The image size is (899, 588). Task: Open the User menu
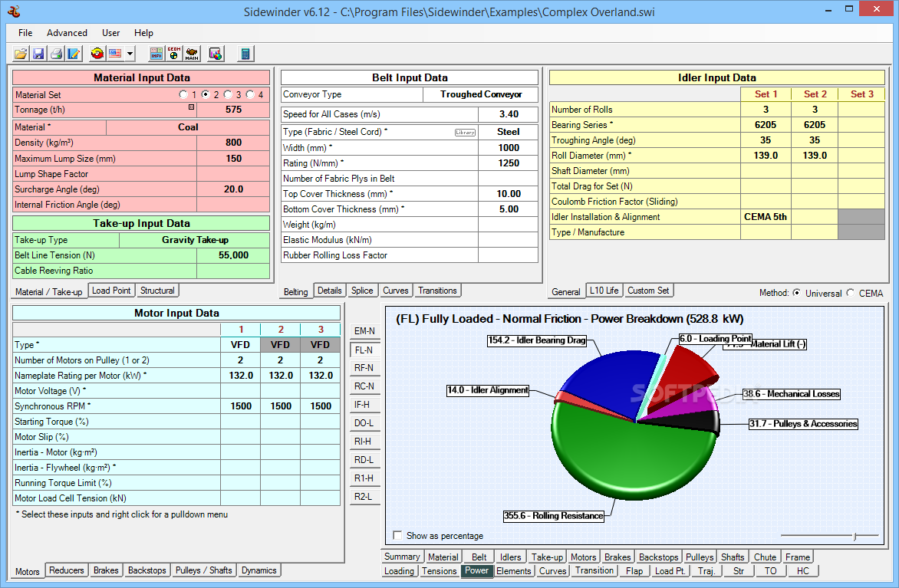click(x=110, y=33)
